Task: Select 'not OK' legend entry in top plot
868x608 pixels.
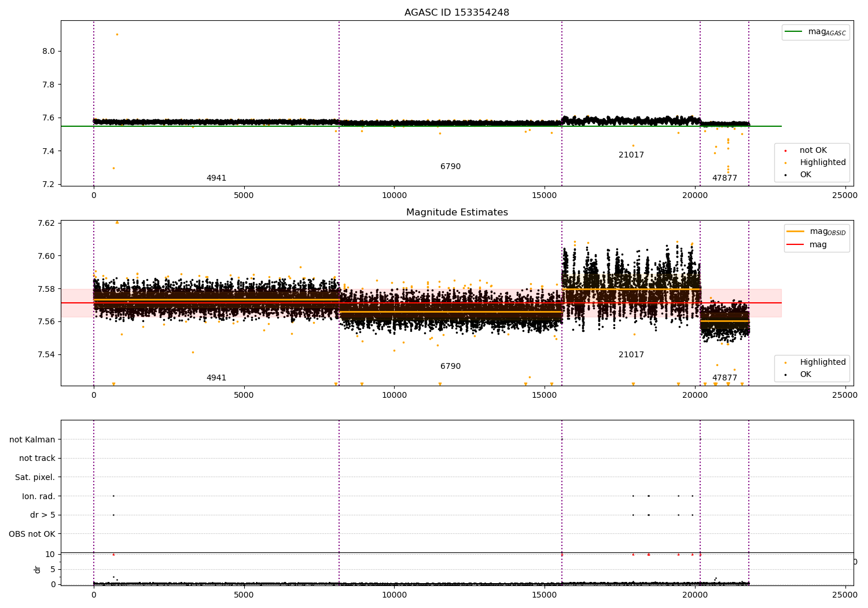Action: point(813,151)
